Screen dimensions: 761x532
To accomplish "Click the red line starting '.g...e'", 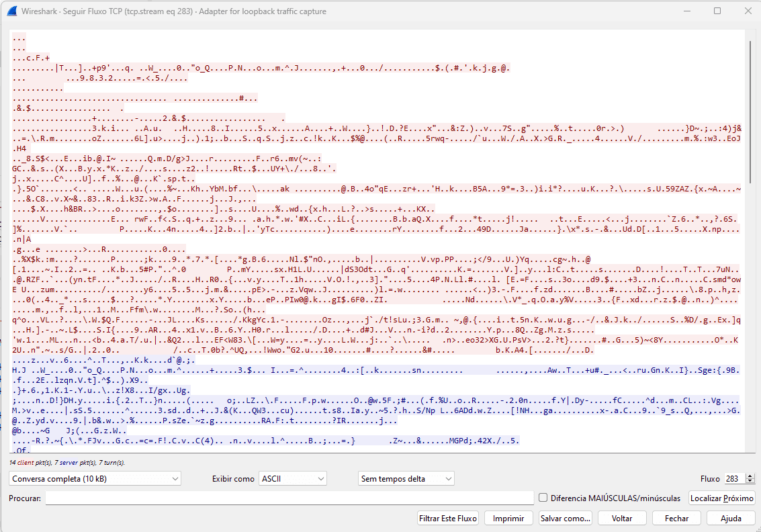I will pyautogui.click(x=99, y=249).
